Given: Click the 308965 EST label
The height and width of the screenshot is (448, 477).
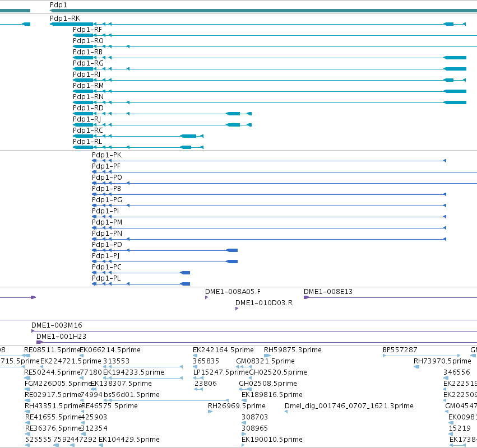Looking at the screenshot, I should [254, 428].
